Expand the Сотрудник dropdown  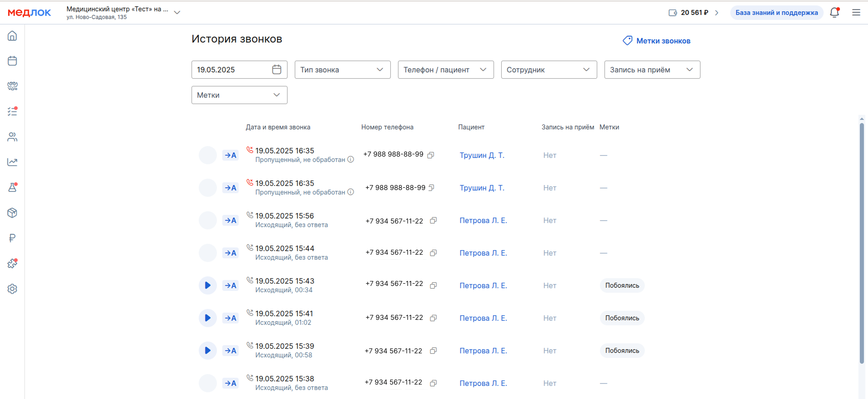click(549, 70)
